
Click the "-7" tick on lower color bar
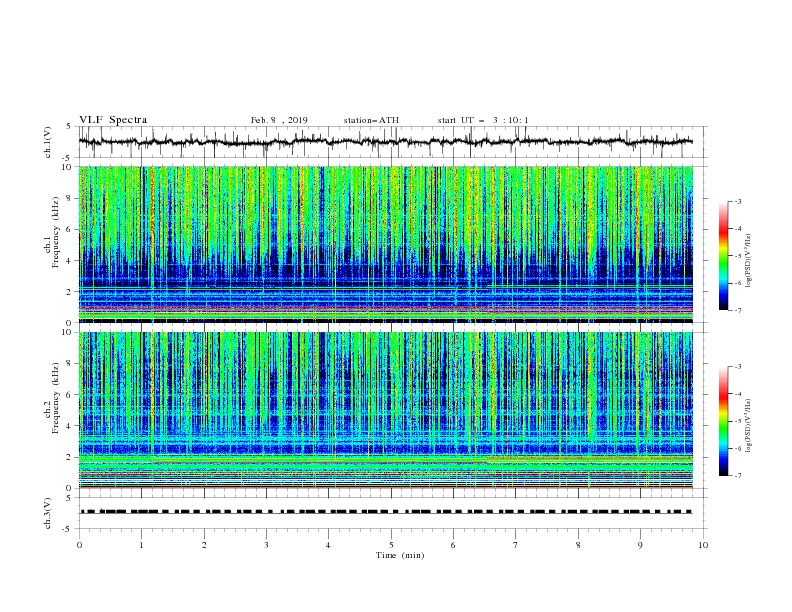(737, 476)
